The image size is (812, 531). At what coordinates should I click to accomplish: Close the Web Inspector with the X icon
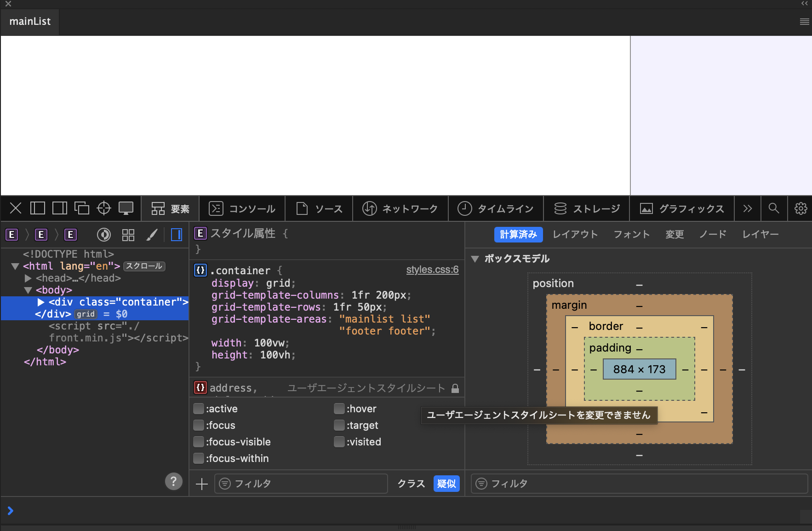[x=16, y=208]
